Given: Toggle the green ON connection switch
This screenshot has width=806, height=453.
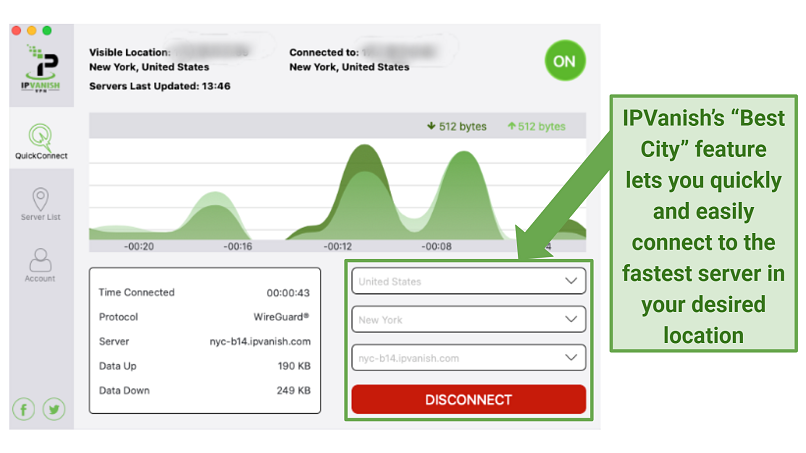Looking at the screenshot, I should pyautogui.click(x=564, y=61).
